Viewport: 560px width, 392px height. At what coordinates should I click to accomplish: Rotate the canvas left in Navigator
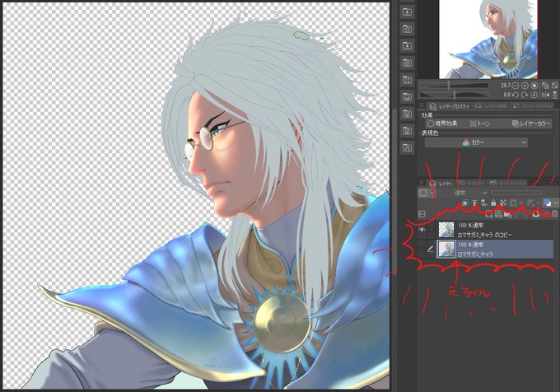click(x=516, y=95)
